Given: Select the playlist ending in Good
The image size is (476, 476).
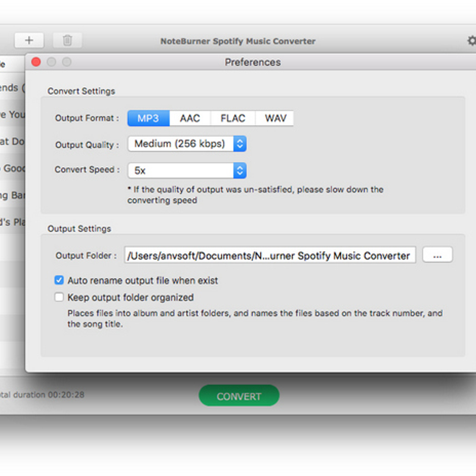Looking at the screenshot, I should (x=12, y=168).
